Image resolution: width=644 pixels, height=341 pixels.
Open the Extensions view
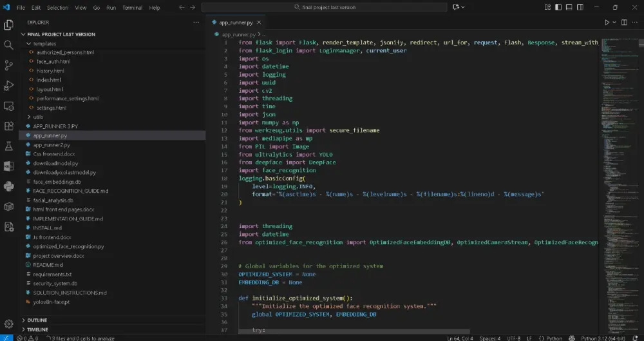coord(9,126)
